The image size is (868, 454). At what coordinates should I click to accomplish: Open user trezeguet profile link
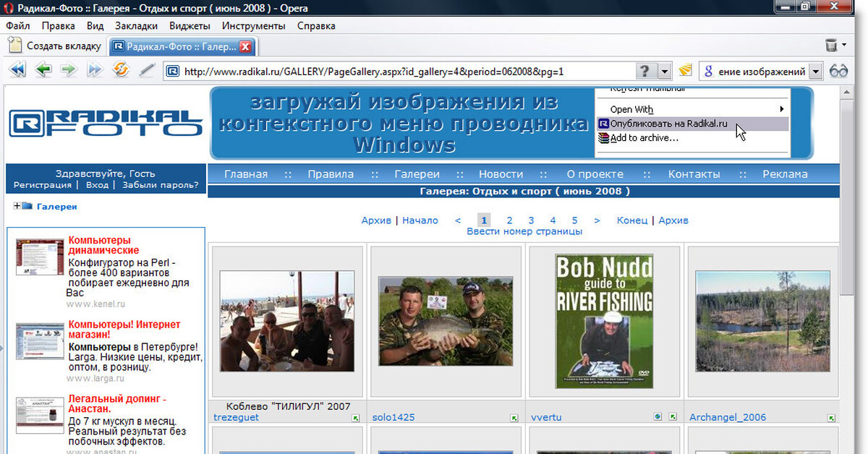236,417
